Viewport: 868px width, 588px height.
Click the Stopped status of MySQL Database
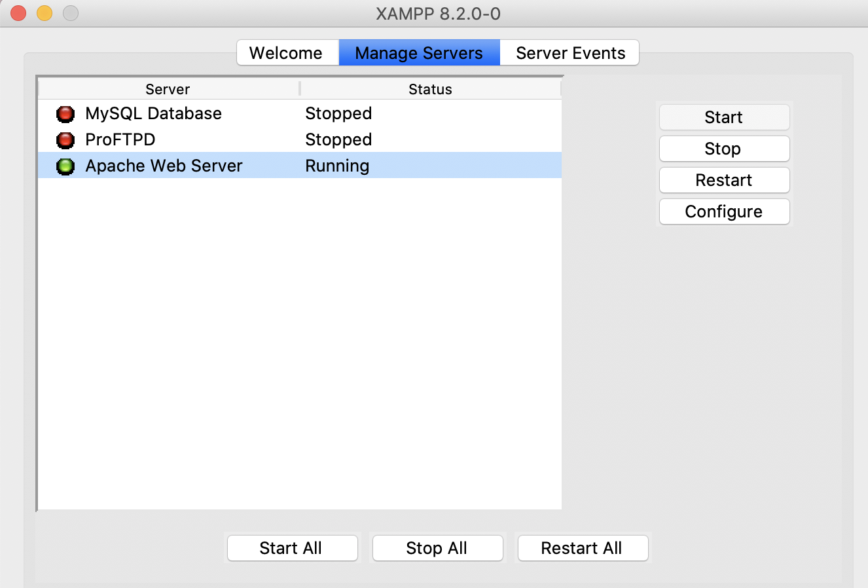click(338, 113)
